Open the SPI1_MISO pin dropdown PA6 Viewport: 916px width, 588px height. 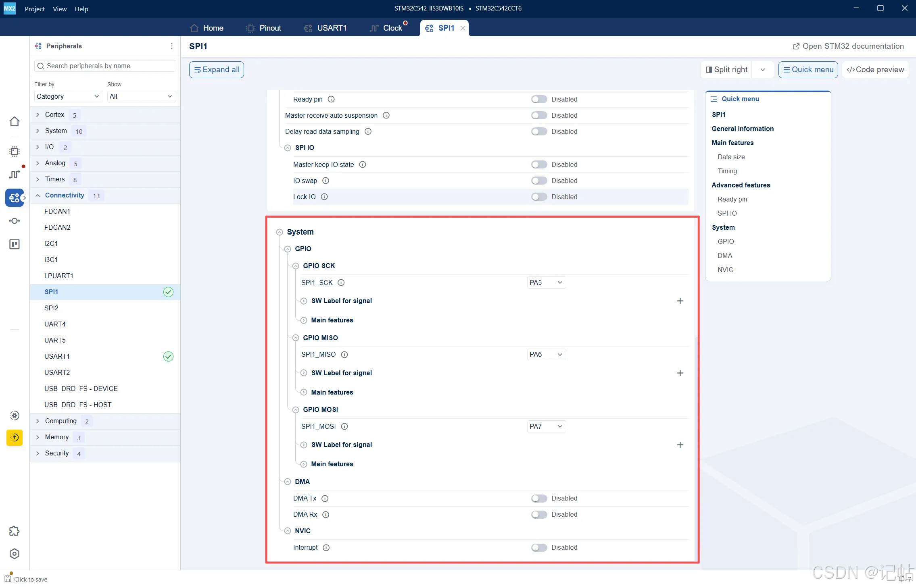point(546,354)
